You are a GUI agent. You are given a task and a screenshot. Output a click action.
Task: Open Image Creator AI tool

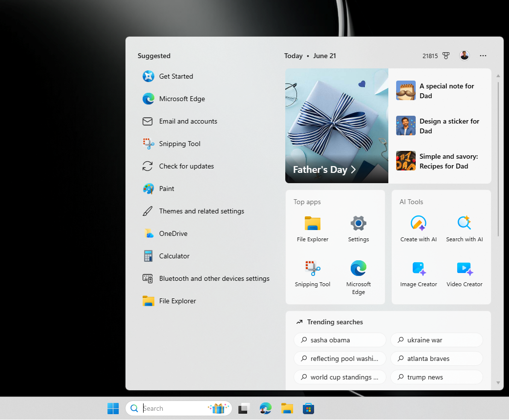[x=419, y=274]
